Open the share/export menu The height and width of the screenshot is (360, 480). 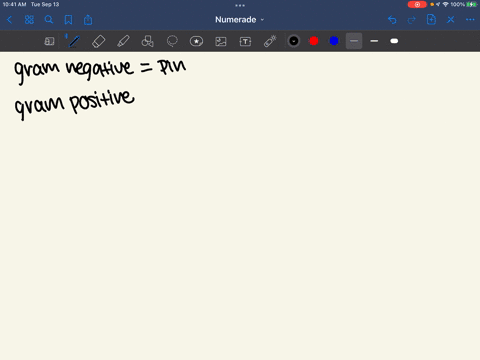88,20
